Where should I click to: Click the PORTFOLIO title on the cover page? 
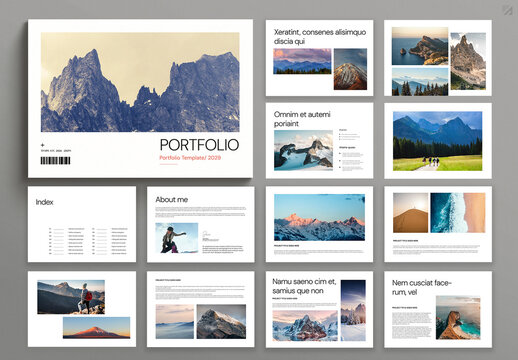(199, 145)
